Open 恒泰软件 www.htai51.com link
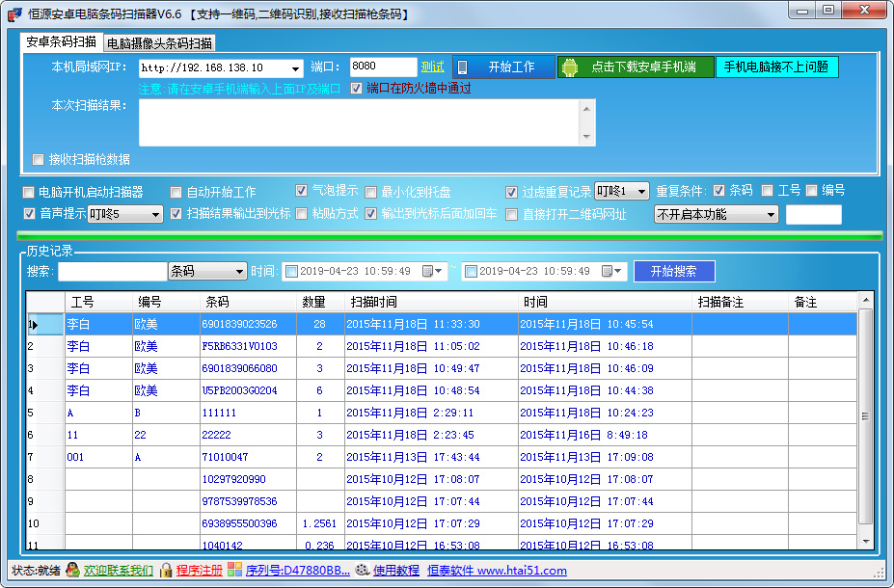 (498, 570)
